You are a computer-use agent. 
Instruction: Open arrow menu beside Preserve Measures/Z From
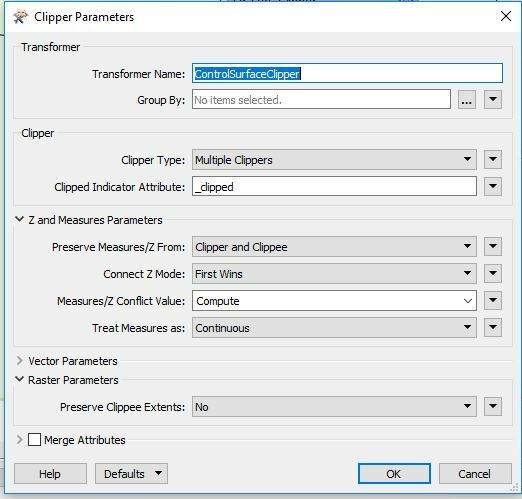point(493,247)
